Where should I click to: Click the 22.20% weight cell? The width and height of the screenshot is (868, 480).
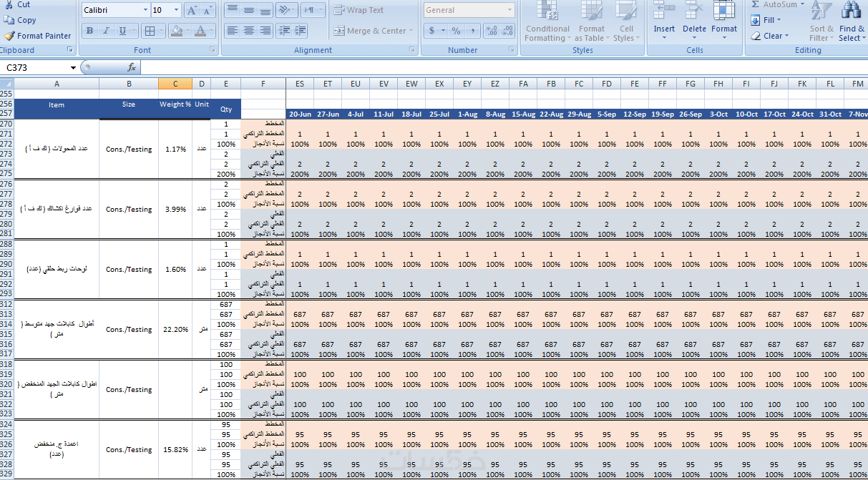pos(175,330)
